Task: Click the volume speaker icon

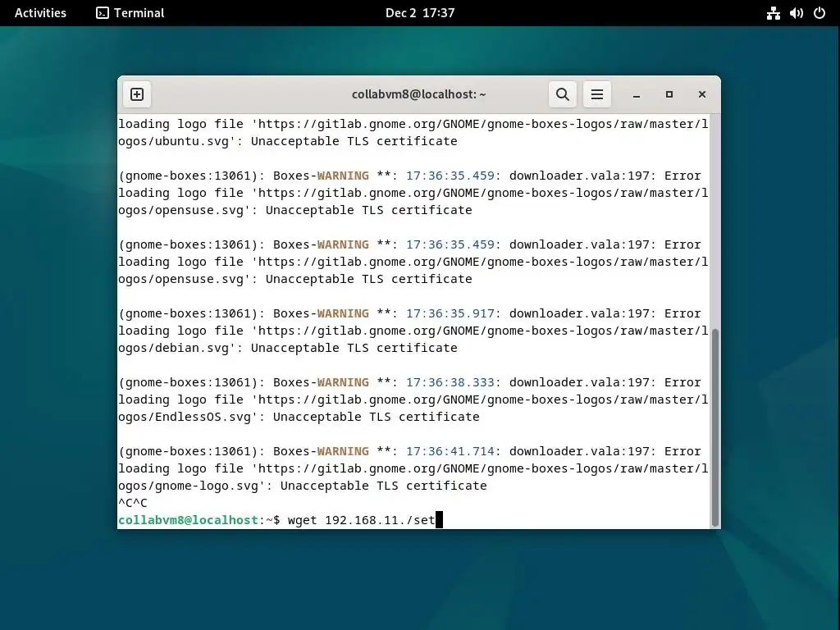Action: [x=796, y=13]
